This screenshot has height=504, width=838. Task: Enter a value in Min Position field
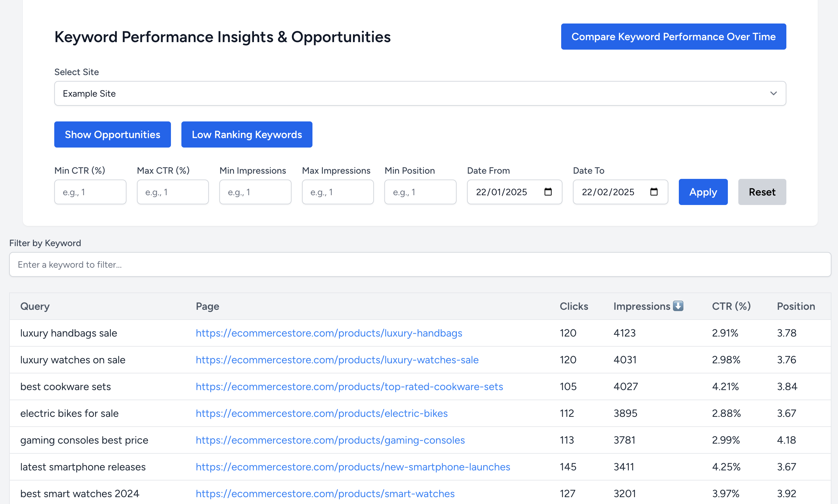pyautogui.click(x=420, y=192)
